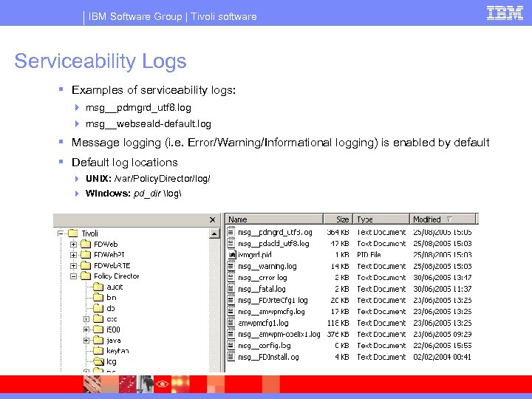Click the folder tree scroll-up arrow
The width and height of the screenshot is (532, 399).
click(x=214, y=233)
